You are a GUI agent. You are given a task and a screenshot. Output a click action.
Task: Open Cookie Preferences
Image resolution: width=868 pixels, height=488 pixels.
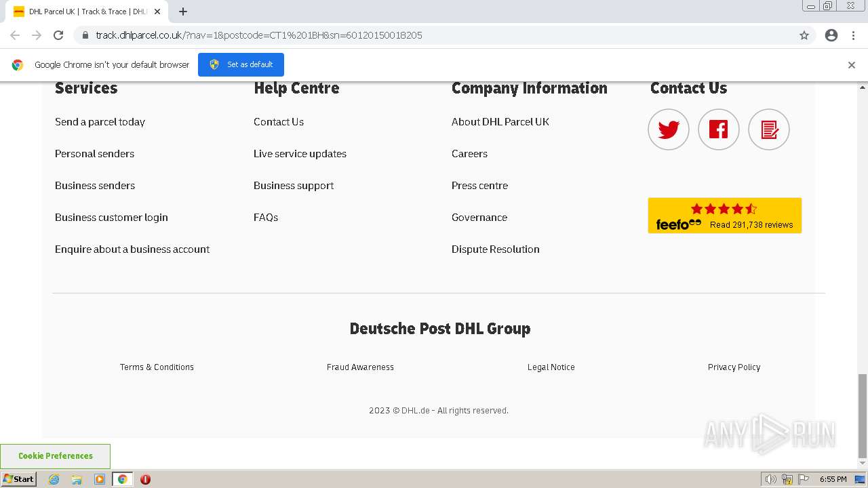pos(56,456)
